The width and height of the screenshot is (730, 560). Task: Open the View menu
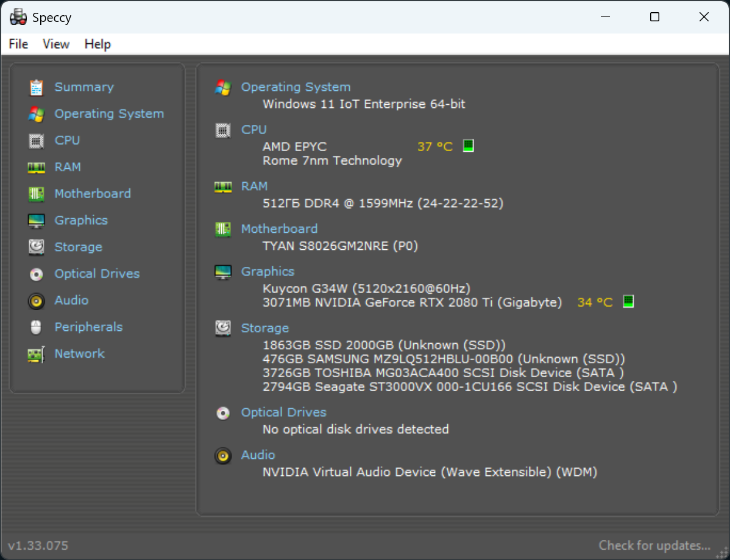click(56, 44)
